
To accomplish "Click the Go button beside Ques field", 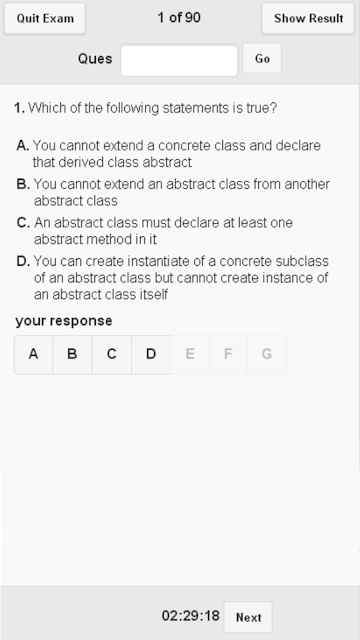I will 262,58.
